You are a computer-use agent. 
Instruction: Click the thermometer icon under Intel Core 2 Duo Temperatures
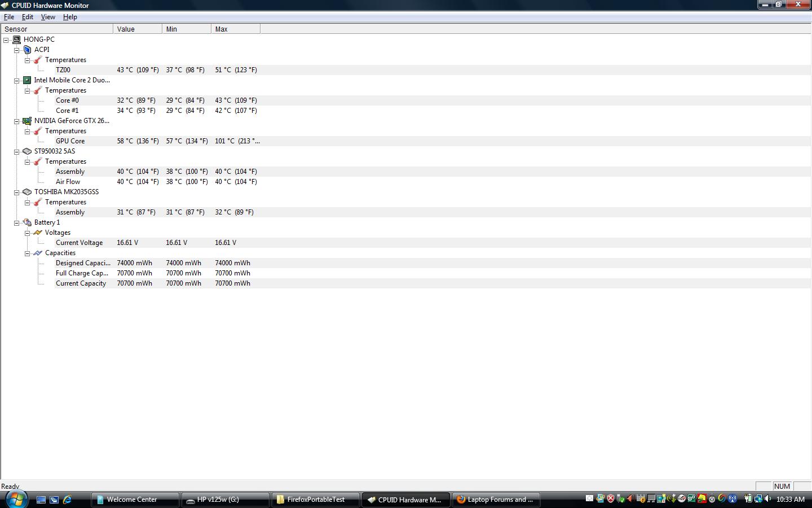(x=38, y=90)
